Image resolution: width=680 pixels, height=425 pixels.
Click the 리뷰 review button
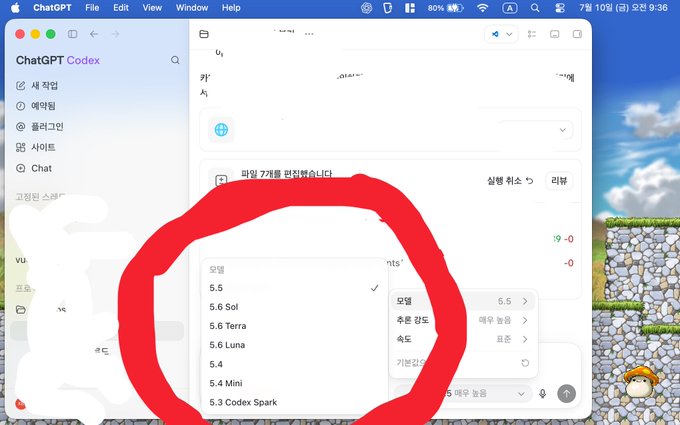pos(559,180)
